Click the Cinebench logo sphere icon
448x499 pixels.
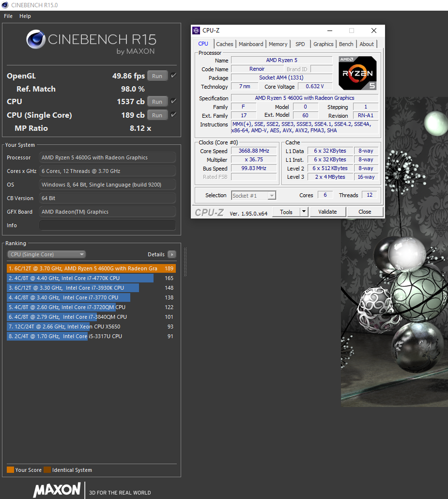pos(36,39)
